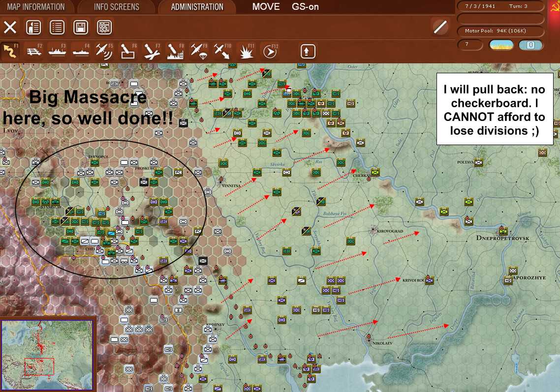Click the up-arrow box toolbar icon
This screenshot has height=392, width=560.
tap(308, 52)
